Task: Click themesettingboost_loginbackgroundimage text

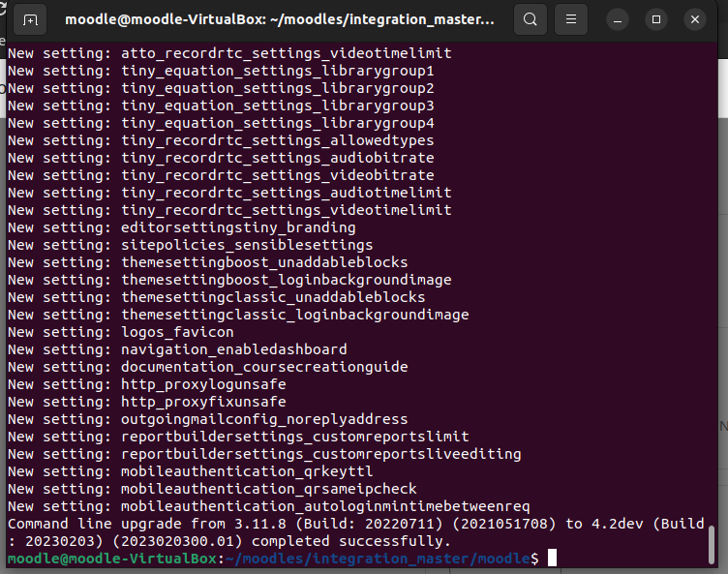Action: 286,280
